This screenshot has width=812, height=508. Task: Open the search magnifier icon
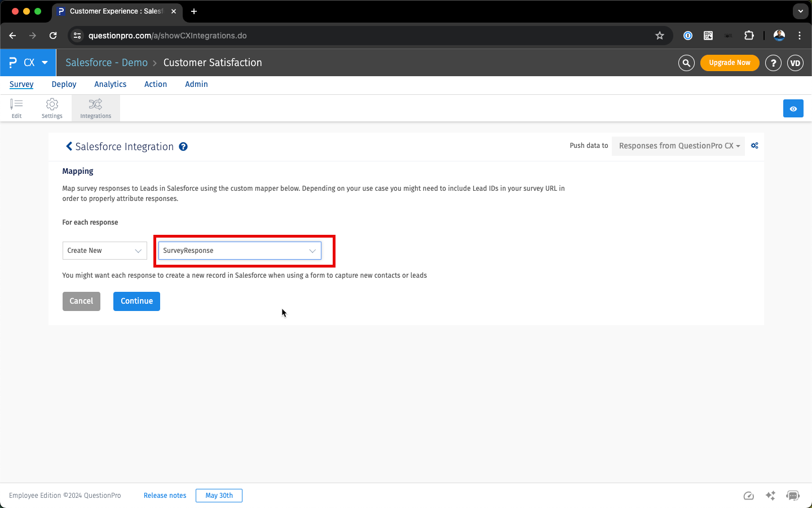point(686,63)
